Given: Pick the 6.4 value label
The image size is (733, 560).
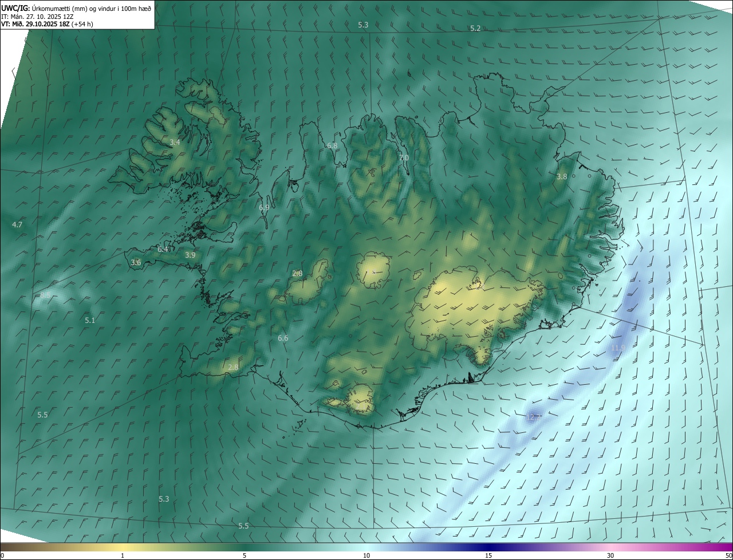Looking at the screenshot, I should (x=163, y=249).
